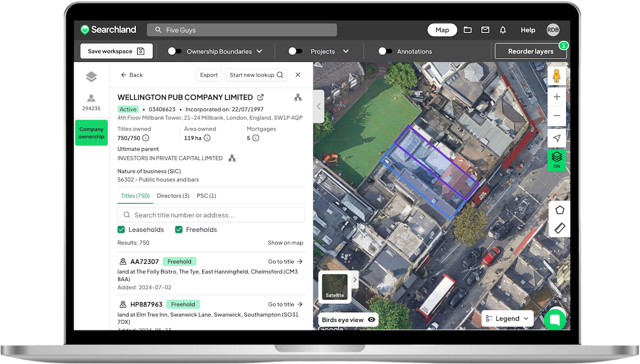Toggle Annotations switch
Screen dimensions: 640x364
(385, 51)
